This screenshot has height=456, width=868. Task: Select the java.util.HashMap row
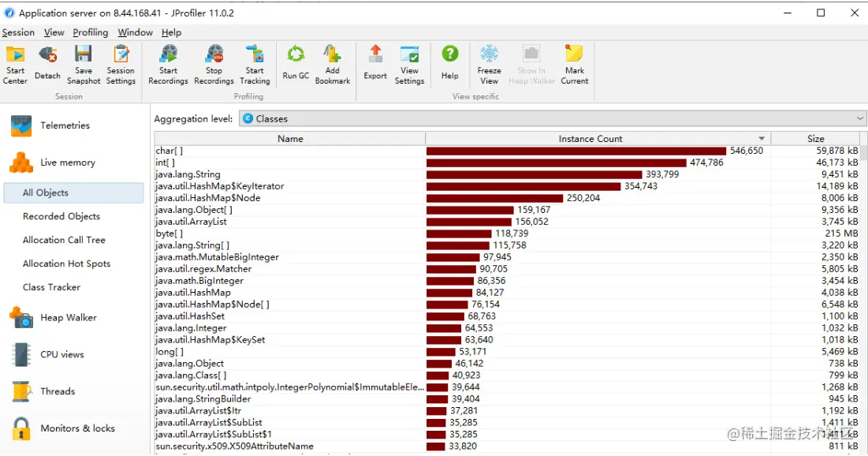[x=507, y=293]
